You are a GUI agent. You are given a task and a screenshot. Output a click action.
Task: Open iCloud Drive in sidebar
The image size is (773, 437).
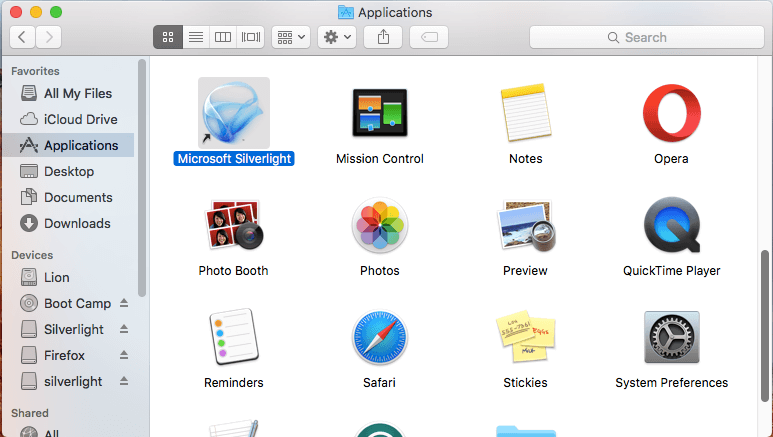[x=68, y=119]
